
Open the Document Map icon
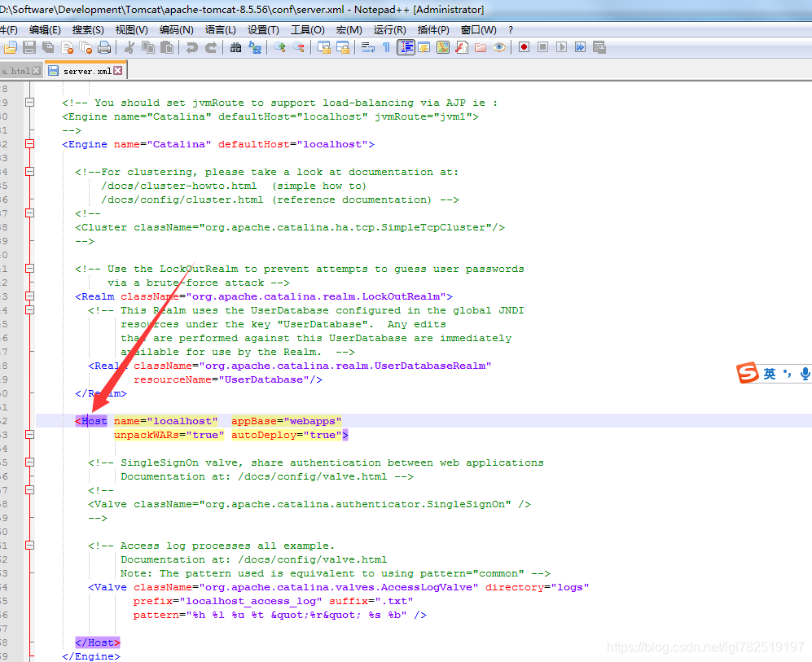(443, 47)
